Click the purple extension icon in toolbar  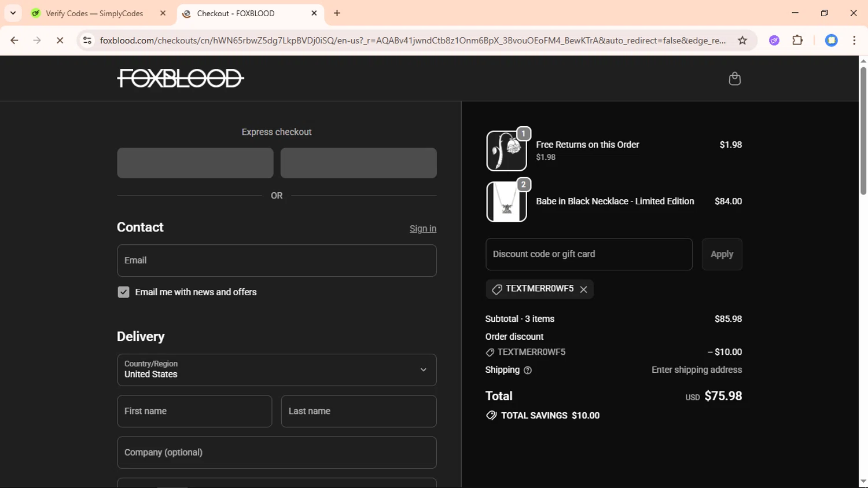click(774, 41)
